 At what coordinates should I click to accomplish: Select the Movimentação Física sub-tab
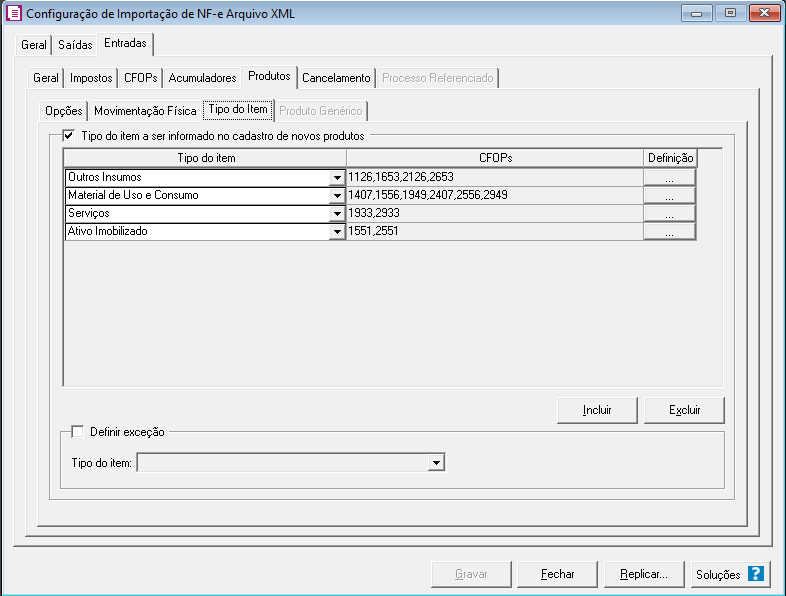point(145,111)
